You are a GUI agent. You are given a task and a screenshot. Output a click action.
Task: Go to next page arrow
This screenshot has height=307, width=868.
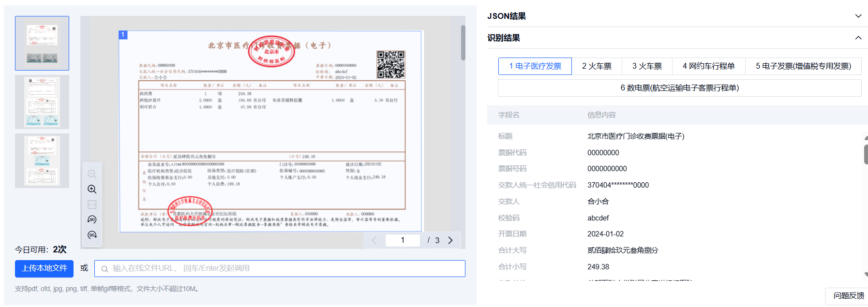(x=450, y=240)
